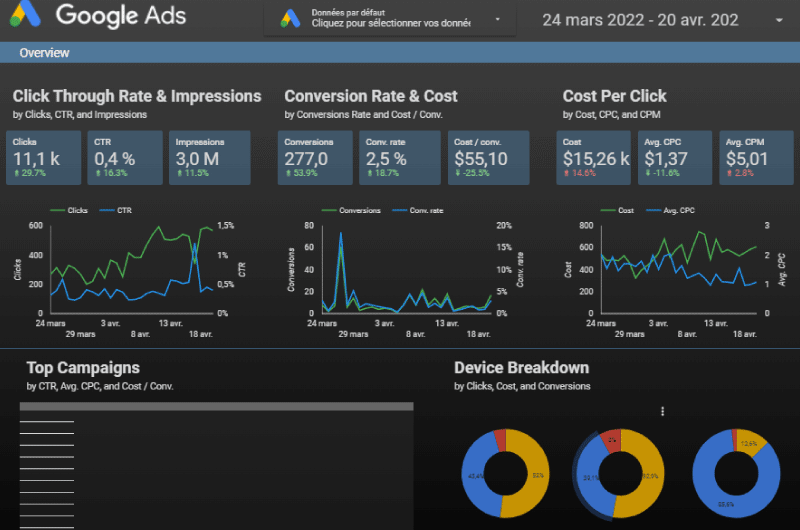The image size is (800, 530).
Task: Click the 'Cost Per Click' heading
Action: [x=614, y=96]
